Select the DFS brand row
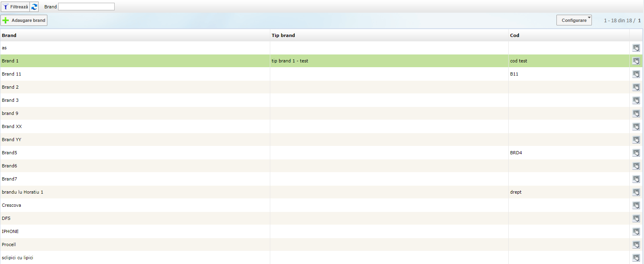 click(6, 218)
